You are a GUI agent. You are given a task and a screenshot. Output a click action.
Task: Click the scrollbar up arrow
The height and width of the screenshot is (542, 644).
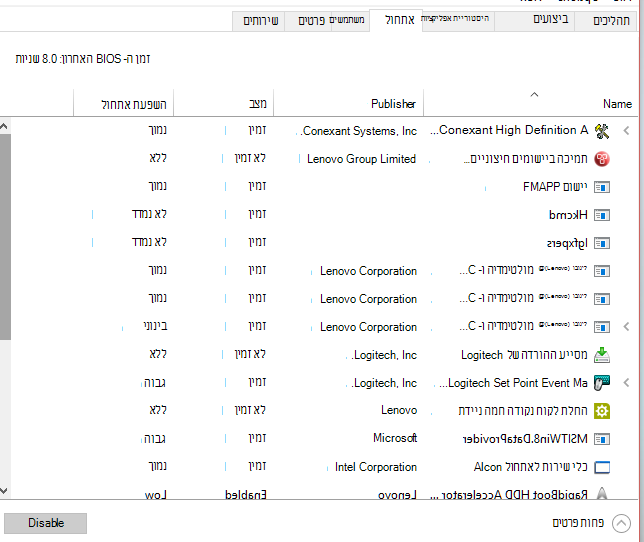point(4,126)
